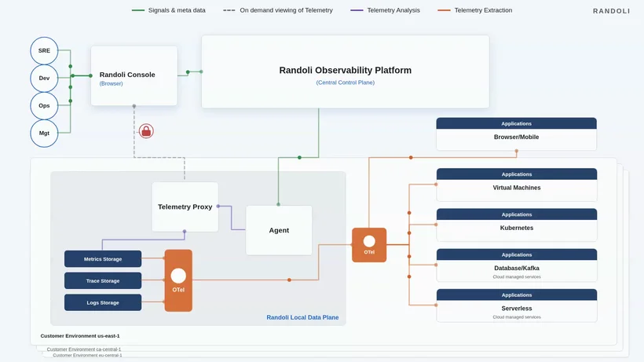
Task: Select the Dev user circle
Action: tap(44, 79)
